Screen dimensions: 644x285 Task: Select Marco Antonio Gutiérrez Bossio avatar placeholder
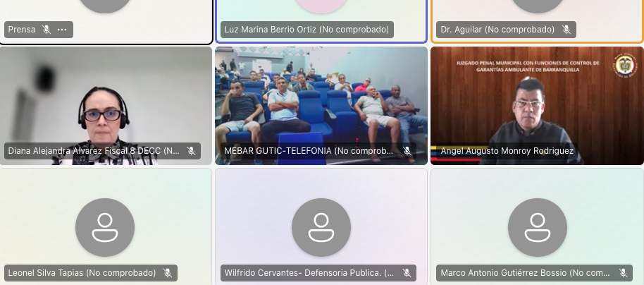point(537,227)
